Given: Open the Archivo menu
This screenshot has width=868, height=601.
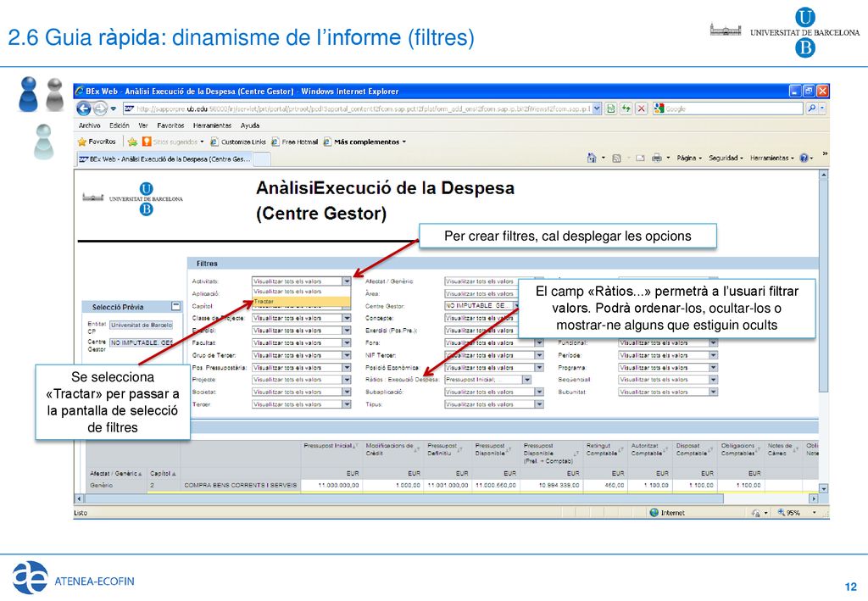Looking at the screenshot, I should tap(89, 125).
